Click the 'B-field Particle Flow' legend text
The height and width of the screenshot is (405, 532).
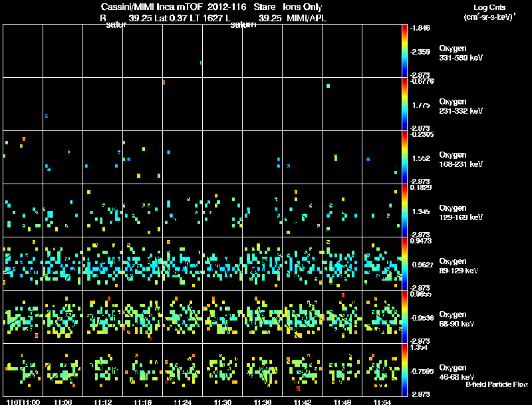[x=497, y=384]
